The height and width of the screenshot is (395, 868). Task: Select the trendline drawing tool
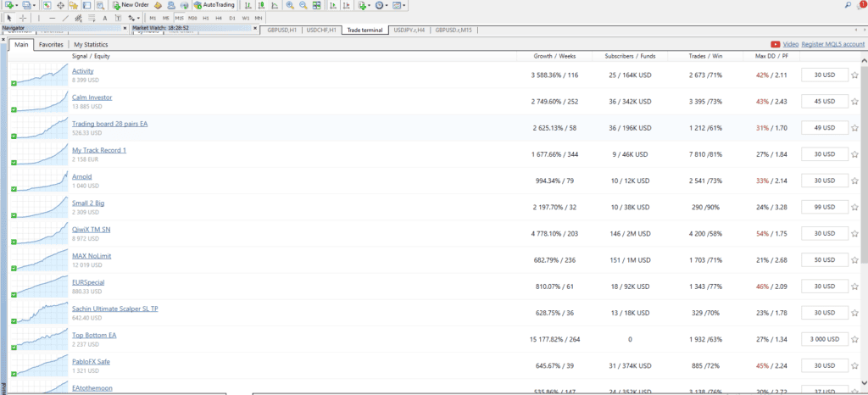point(65,19)
